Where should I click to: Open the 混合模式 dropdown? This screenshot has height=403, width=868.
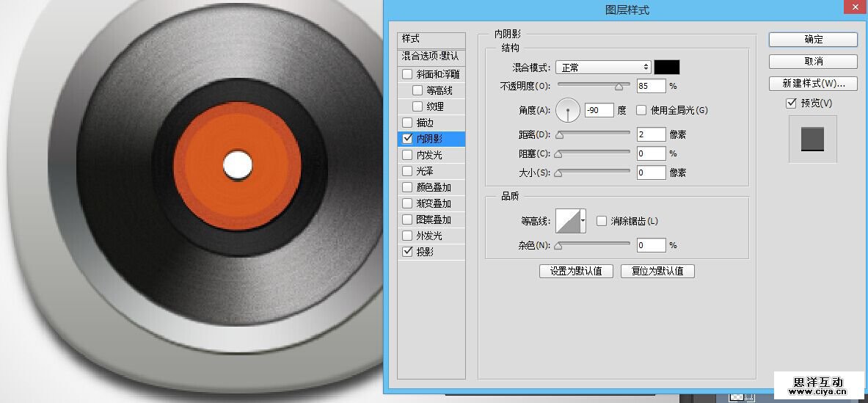click(x=603, y=68)
